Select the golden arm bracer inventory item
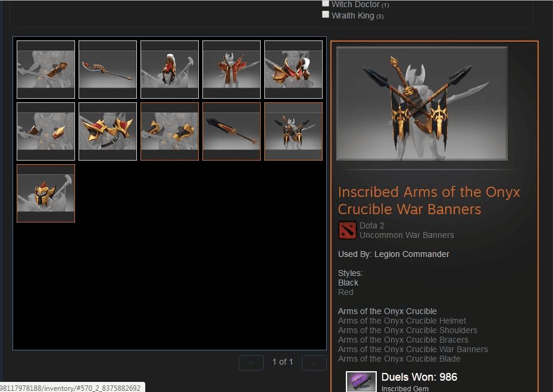 coord(46,70)
